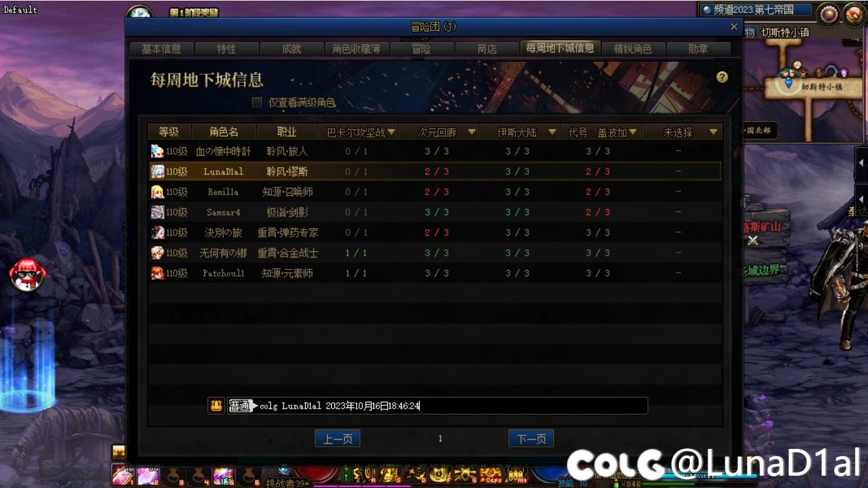The height and width of the screenshot is (488, 868).
Task: Click Remilla's 次元回廊 value 2 / 3
Action: [437, 192]
